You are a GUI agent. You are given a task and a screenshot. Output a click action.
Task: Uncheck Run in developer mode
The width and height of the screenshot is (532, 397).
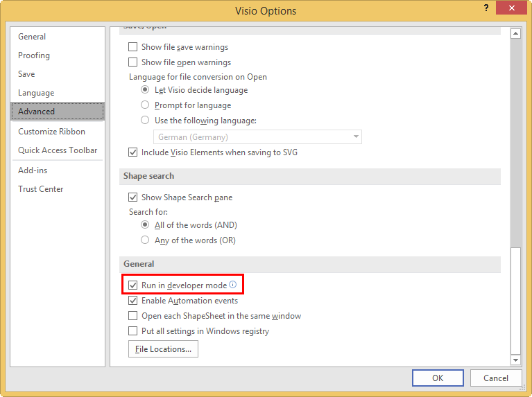(x=132, y=285)
